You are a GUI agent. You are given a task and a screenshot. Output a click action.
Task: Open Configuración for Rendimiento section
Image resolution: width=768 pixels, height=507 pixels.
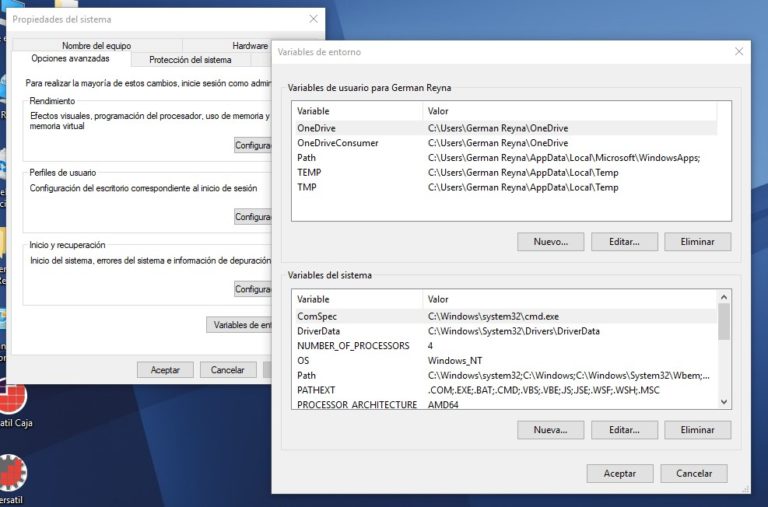(254, 145)
